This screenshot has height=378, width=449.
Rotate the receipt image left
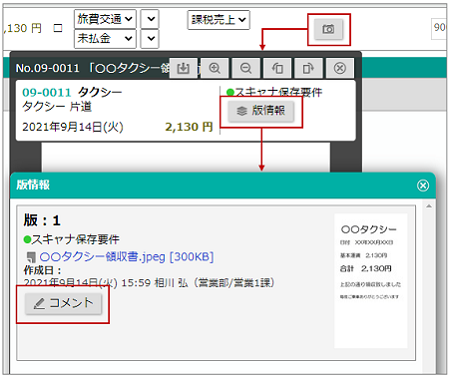277,68
